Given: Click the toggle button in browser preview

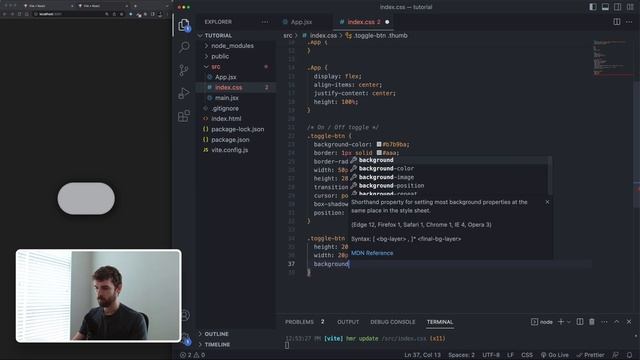Looking at the screenshot, I should (x=86, y=198).
